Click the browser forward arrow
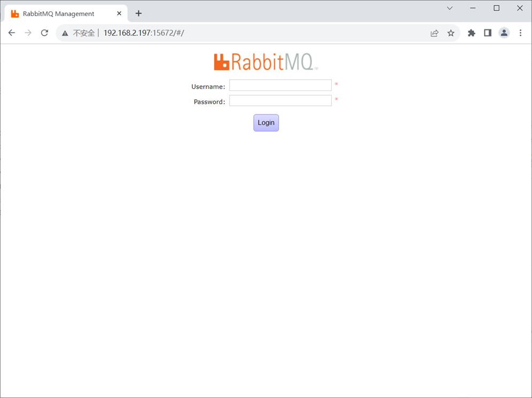Viewport: 532px width, 398px height. click(28, 33)
